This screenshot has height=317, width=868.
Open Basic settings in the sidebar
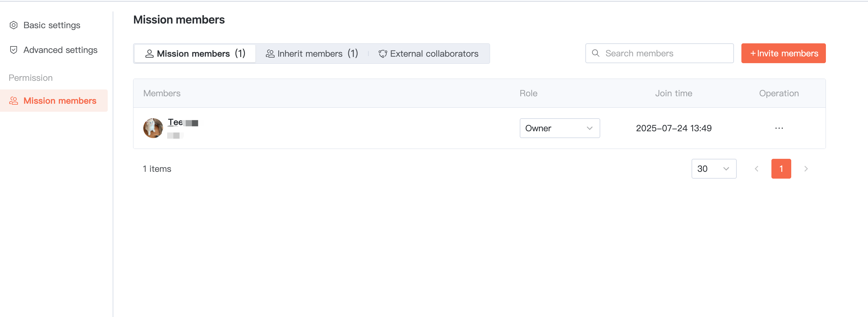coord(52,25)
